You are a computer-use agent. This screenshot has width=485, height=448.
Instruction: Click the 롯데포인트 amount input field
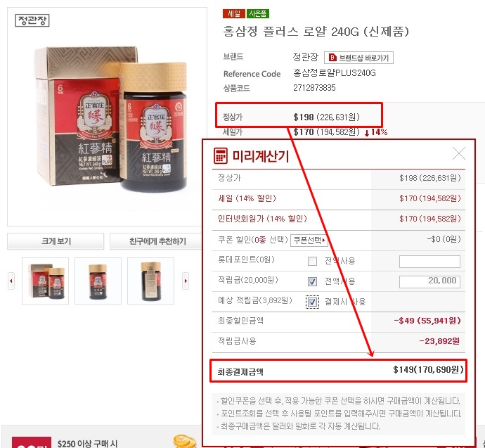(x=429, y=262)
